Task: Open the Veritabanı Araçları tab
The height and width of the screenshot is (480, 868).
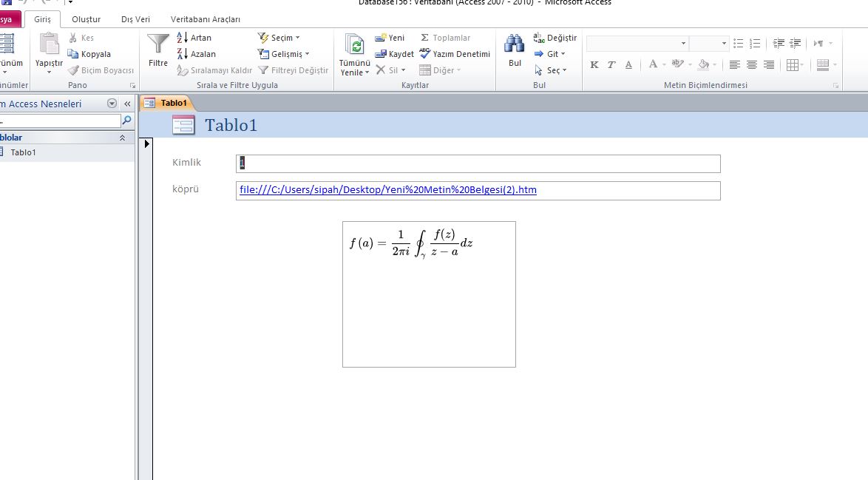Action: click(205, 19)
